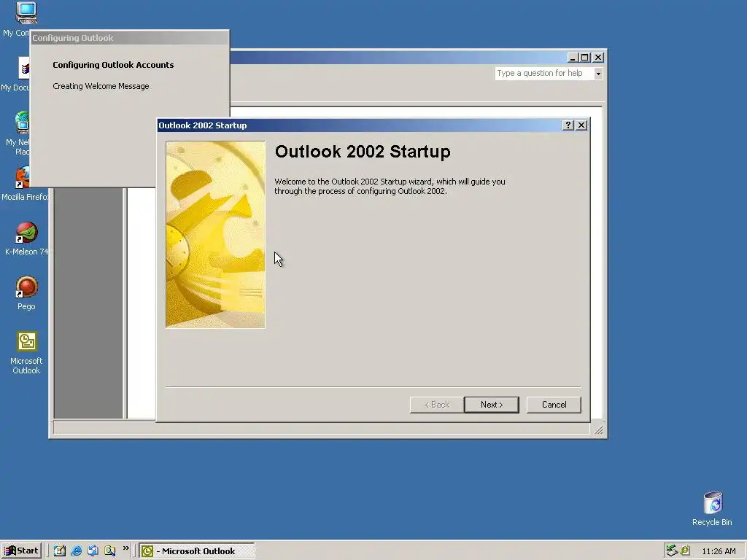The width and height of the screenshot is (747, 560).
Task: Click the Outlook Express quick launch icon
Action: 93,551
